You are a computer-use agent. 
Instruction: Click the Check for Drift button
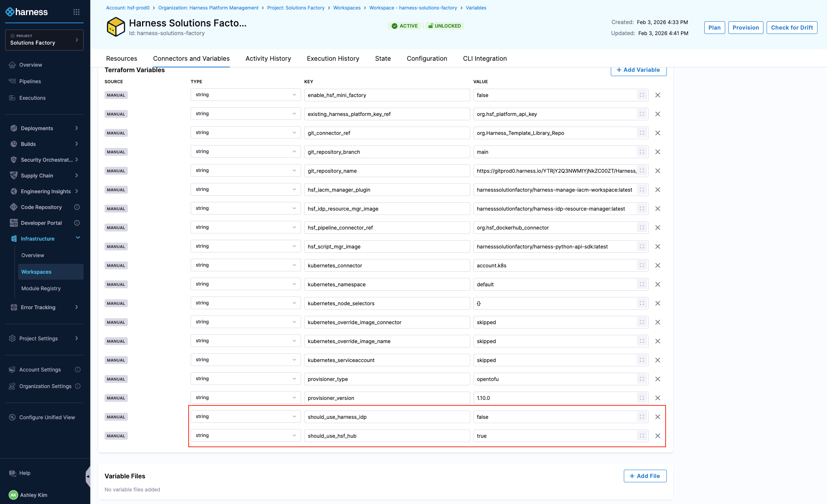pyautogui.click(x=791, y=28)
